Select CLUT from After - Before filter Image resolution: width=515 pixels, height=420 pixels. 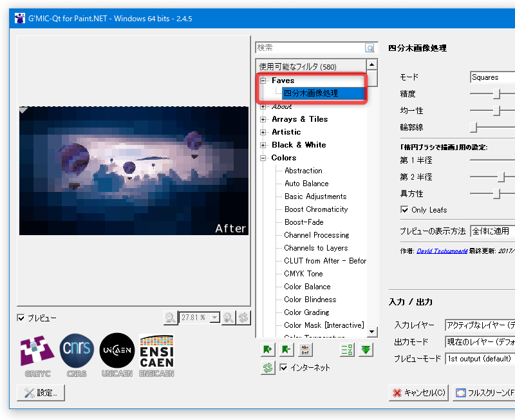coord(325,261)
